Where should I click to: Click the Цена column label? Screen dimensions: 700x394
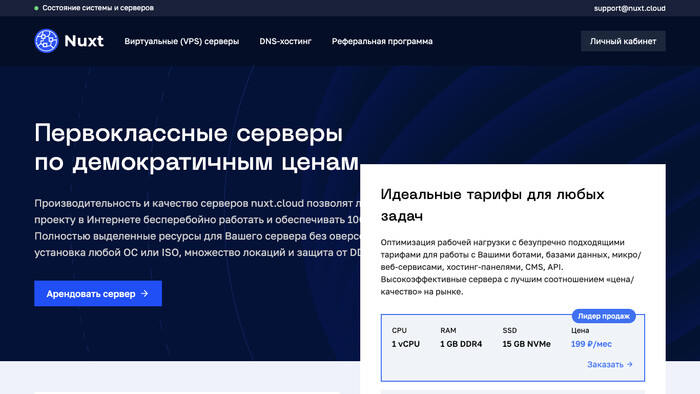pos(580,331)
